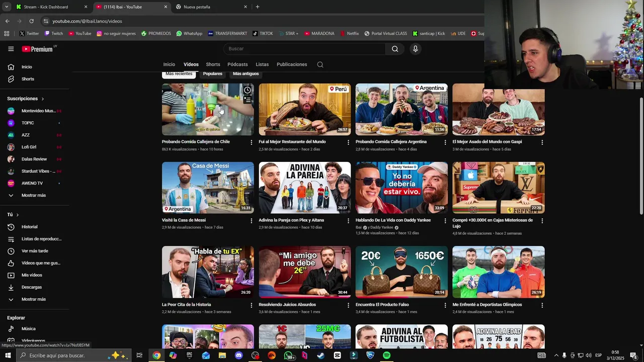
Task: Open Montevideo Music subscription channel
Action: tap(35, 111)
